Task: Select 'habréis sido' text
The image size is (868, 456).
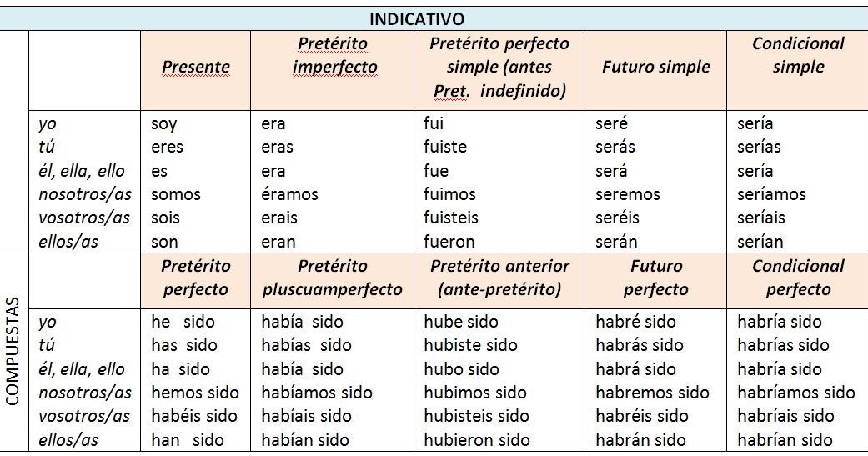Action: pos(641,416)
